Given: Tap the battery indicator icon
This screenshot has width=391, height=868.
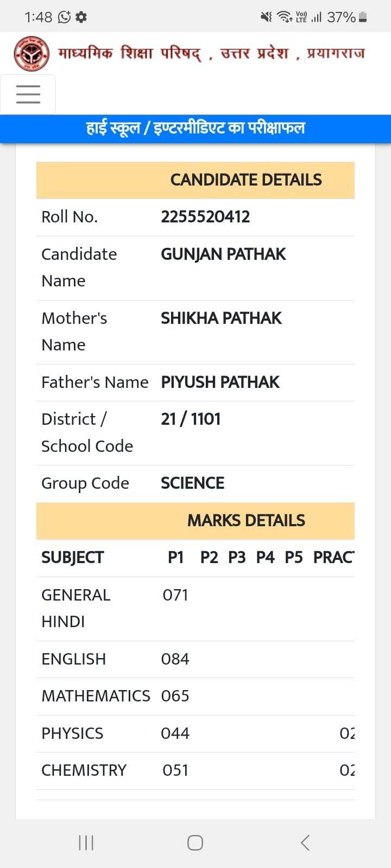Looking at the screenshot, I should tap(363, 17).
